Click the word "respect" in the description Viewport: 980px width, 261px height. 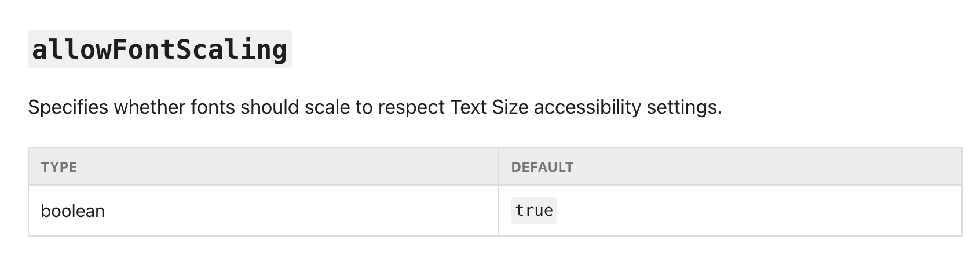411,107
